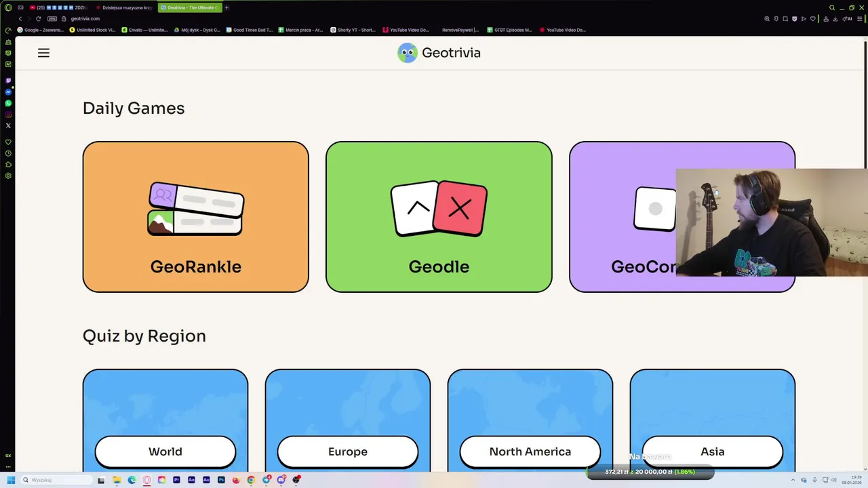Click the geotrivia.com address field

coord(85,19)
